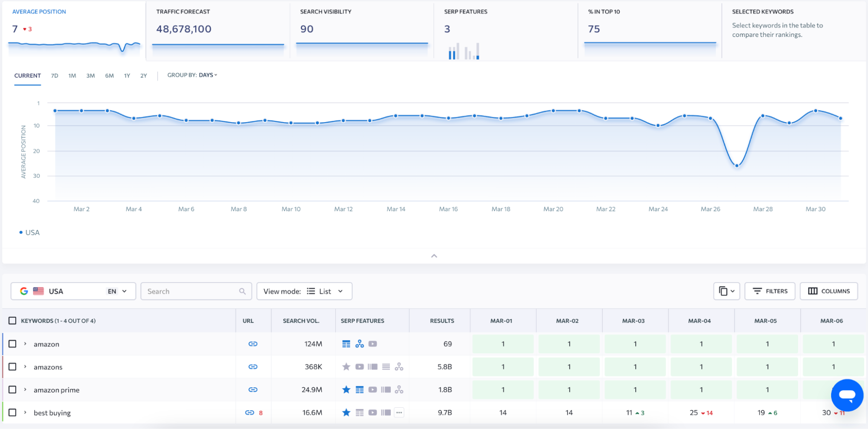Image resolution: width=868 pixels, height=429 pixels.
Task: Select the 7D time range tab
Action: pos(54,76)
